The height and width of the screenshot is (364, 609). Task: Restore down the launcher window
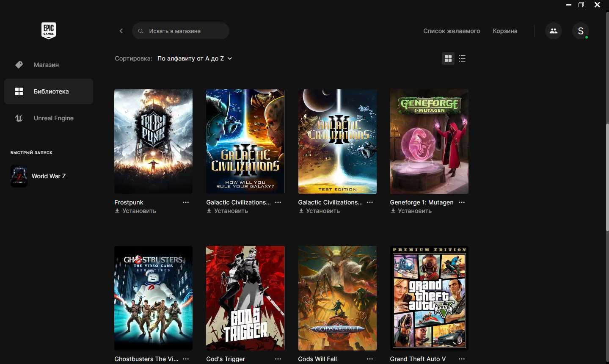click(581, 5)
